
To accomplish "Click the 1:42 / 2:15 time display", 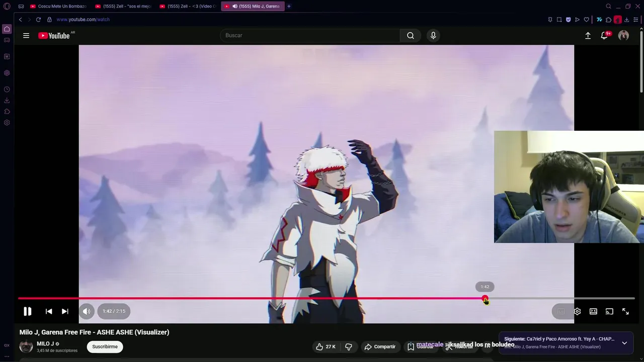I will coord(114,311).
